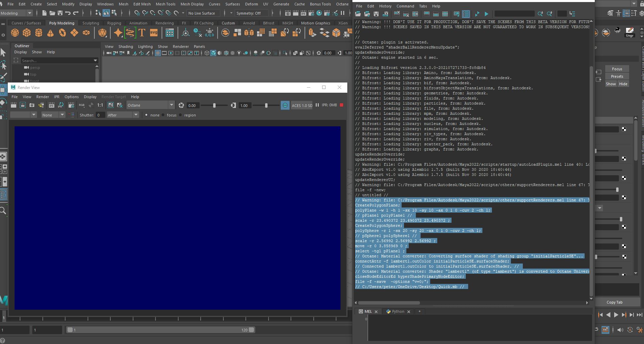This screenshot has height=344, width=644.
Task: Click the SVG import shelf icon
Action: pyautogui.click(x=154, y=33)
